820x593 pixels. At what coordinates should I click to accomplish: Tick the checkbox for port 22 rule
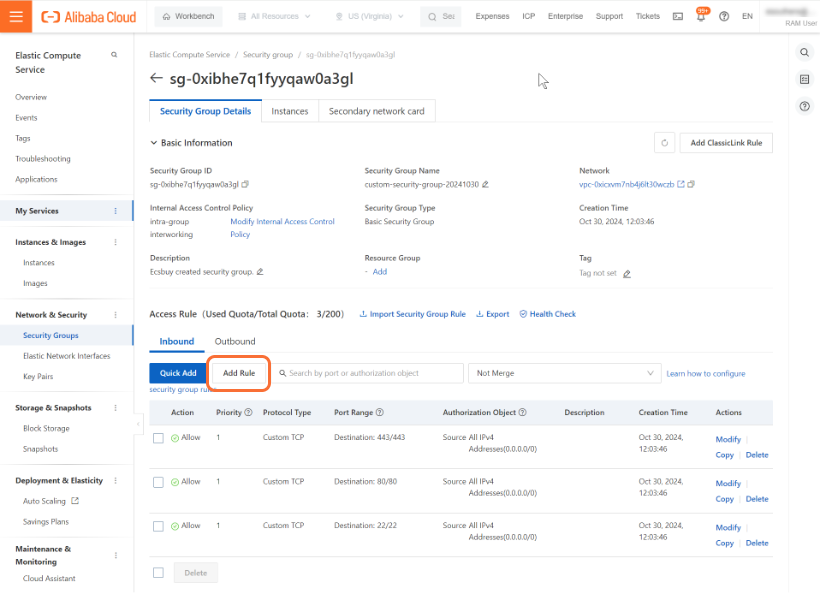coord(158,526)
